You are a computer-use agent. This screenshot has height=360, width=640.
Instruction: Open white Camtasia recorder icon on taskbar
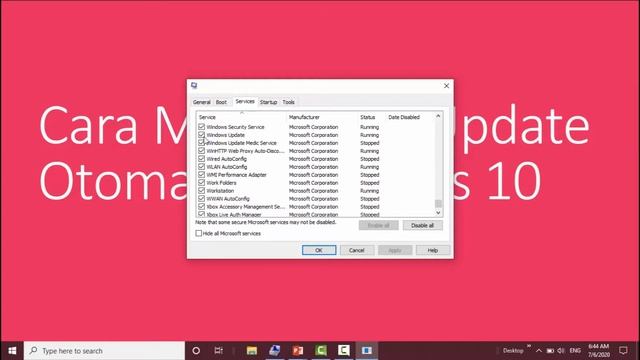[344, 351]
